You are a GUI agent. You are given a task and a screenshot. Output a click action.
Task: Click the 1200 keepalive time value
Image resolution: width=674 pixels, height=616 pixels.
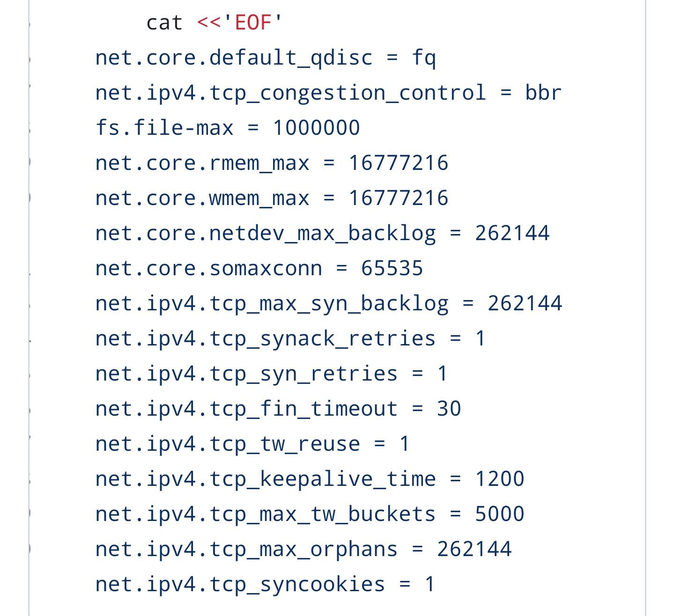[x=500, y=479]
